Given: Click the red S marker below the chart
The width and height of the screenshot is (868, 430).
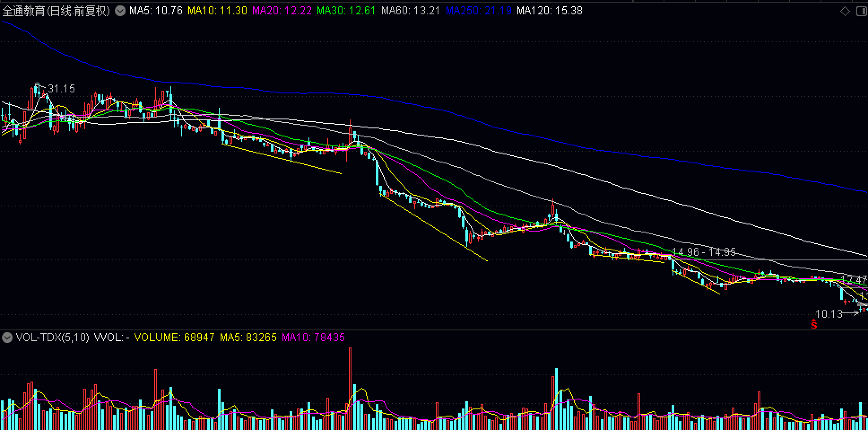Looking at the screenshot, I should pos(814,324).
